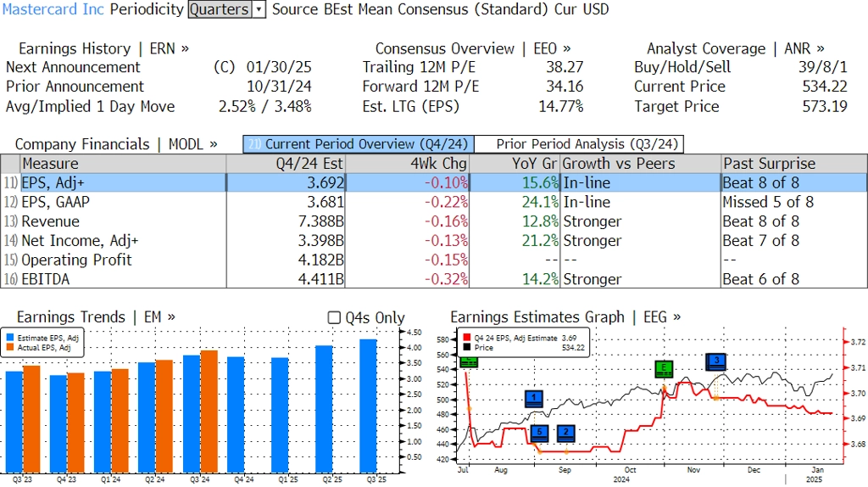This screenshot has width=868, height=487.
Task: Click the blue marker labeled 2 in graph
Action: point(565,434)
